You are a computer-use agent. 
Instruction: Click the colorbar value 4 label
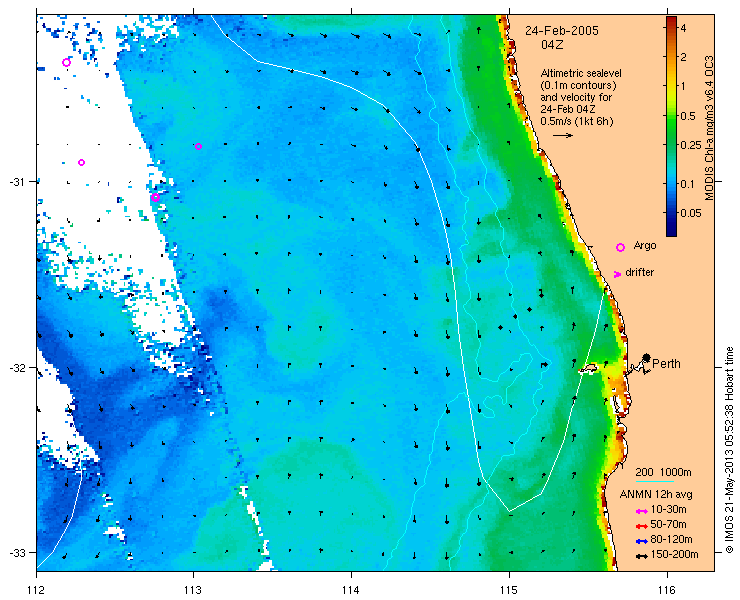(x=683, y=28)
